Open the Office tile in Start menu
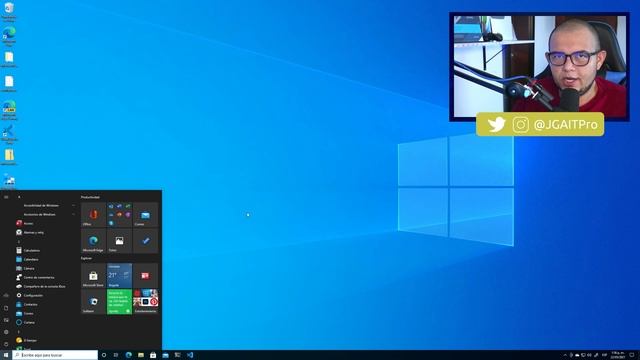 (93, 215)
